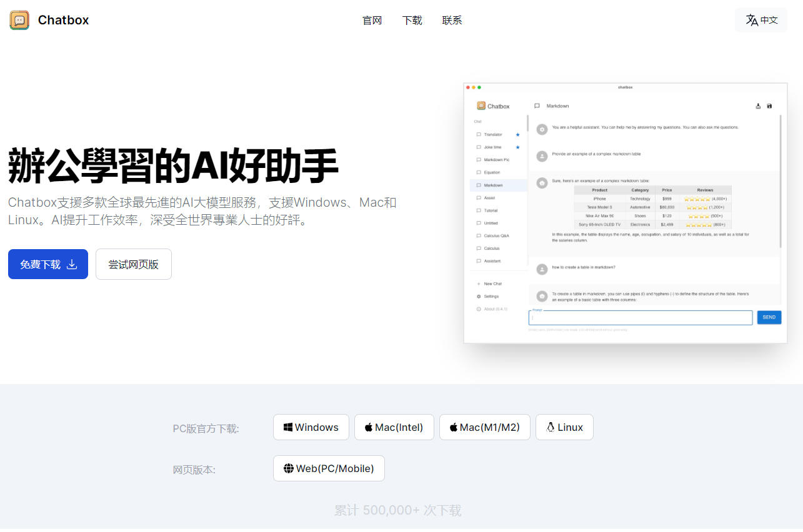The width and height of the screenshot is (803, 532).
Task: Select the Joke time chat in the preview
Action: 498,147
